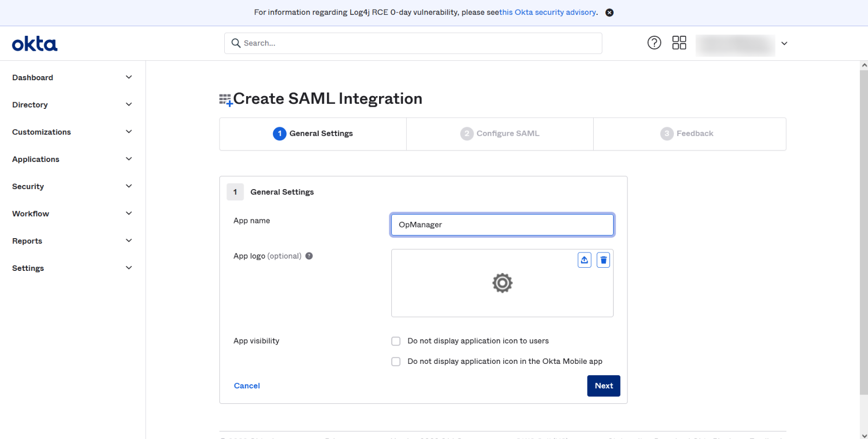
Task: Click the help question mark icon
Action: tap(654, 43)
